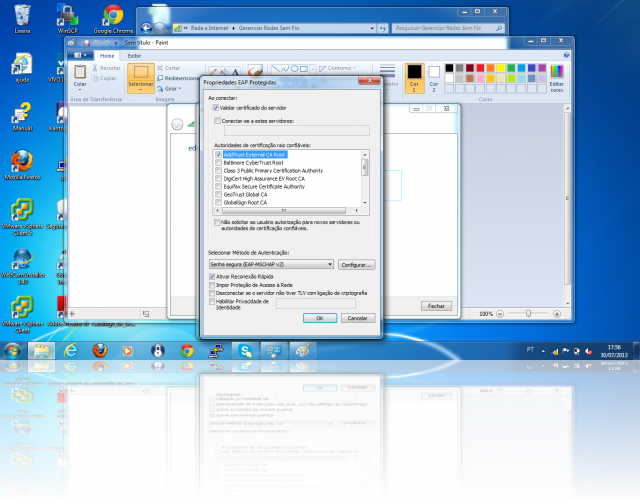640x504 pixels.
Task: Expand the Contorno dropdown in Paint
Action: coord(354,68)
